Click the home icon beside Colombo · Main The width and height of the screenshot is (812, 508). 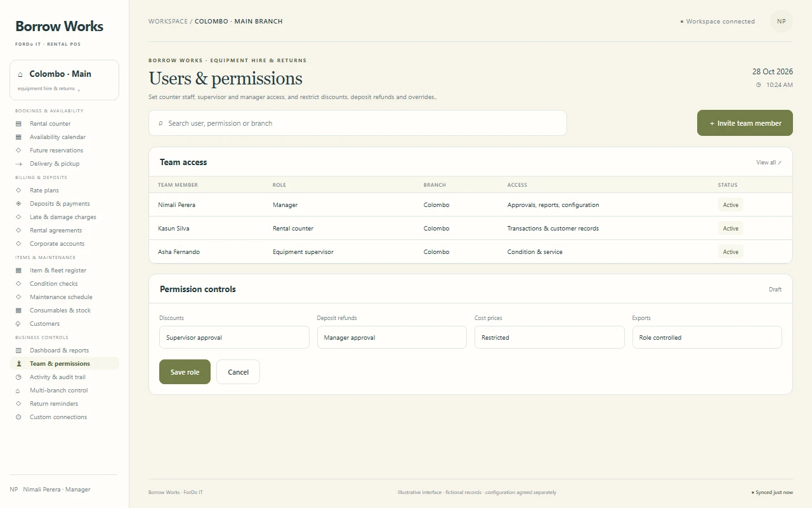[21, 74]
